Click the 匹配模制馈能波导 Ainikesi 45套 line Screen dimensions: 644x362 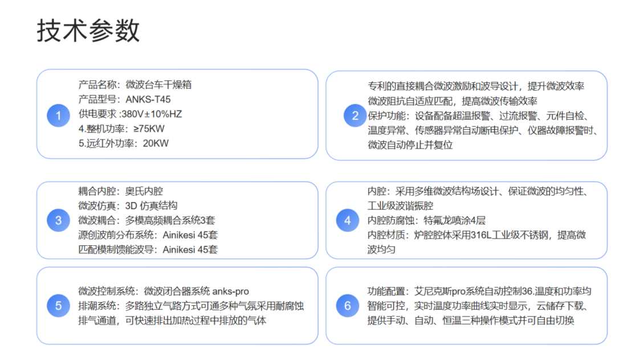point(148,249)
